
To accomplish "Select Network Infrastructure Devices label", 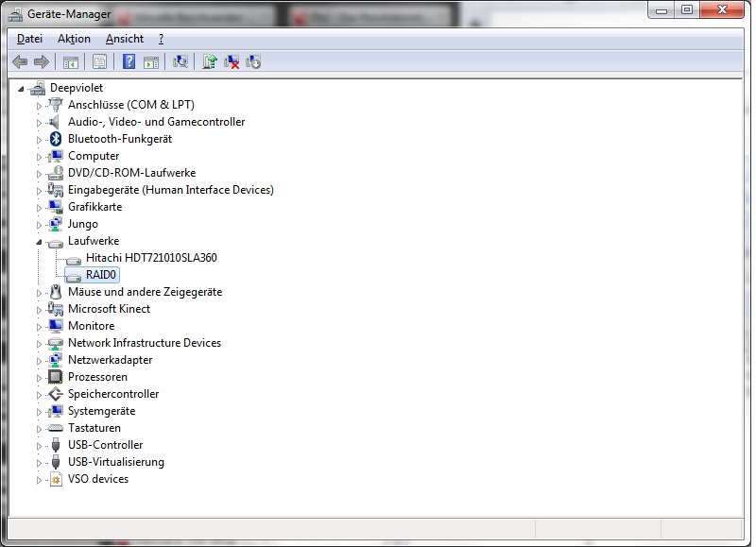I will 145,343.
